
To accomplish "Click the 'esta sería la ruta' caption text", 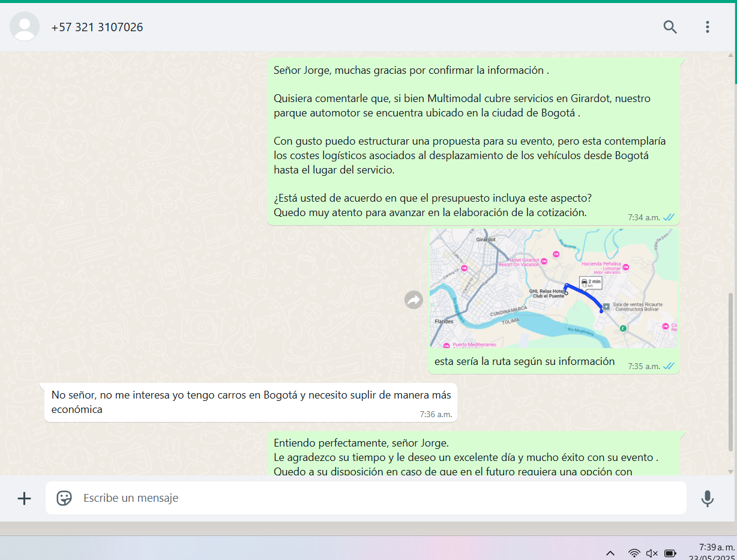I will 525,361.
